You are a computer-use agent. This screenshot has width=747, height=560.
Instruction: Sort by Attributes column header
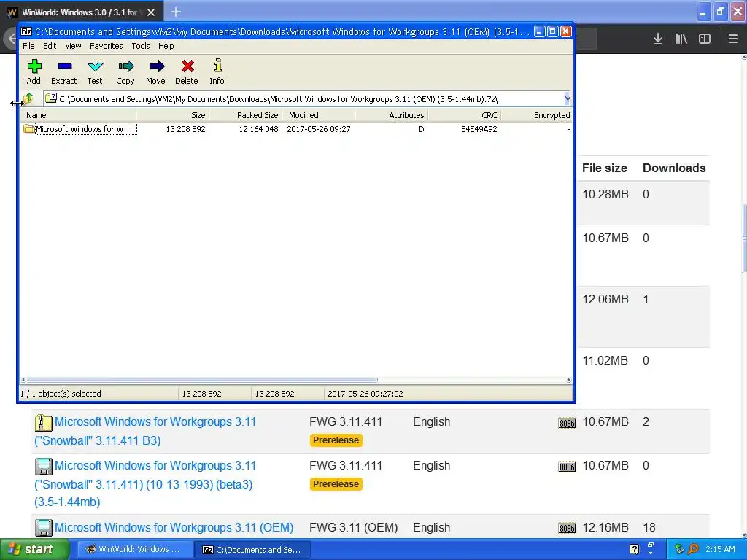tap(392, 115)
